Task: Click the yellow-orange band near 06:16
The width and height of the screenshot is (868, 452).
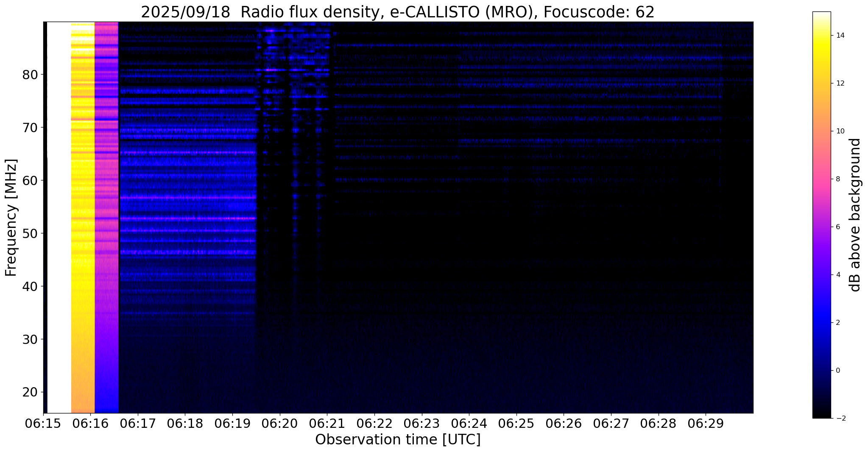Action: point(83,217)
